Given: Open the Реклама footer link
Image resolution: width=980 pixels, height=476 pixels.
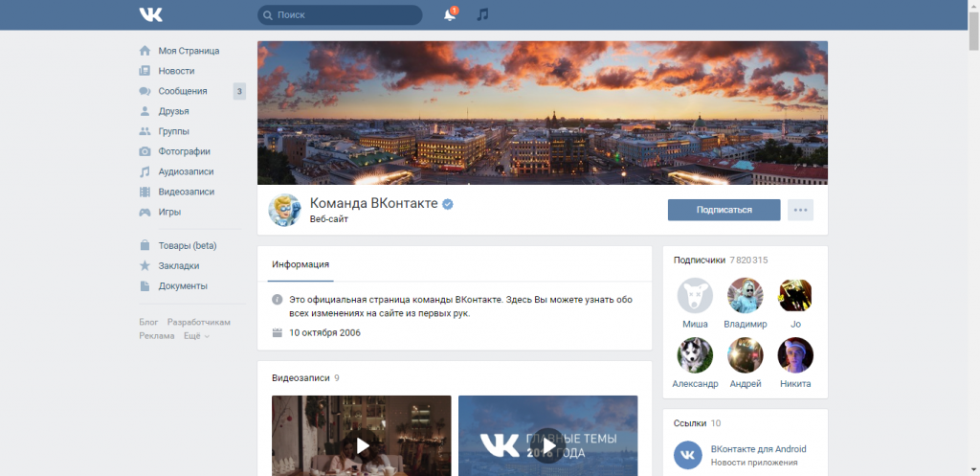Looking at the screenshot, I should pos(157,336).
